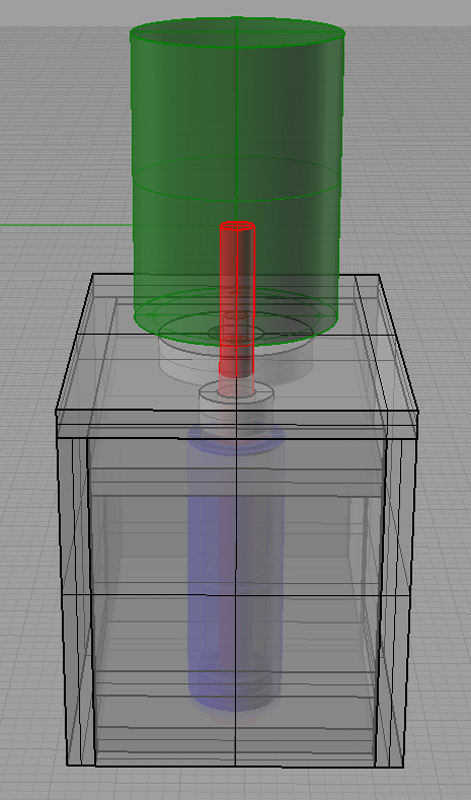The height and width of the screenshot is (800, 471).
Task: Select the bottom front edge of the box
Action: click(x=235, y=766)
